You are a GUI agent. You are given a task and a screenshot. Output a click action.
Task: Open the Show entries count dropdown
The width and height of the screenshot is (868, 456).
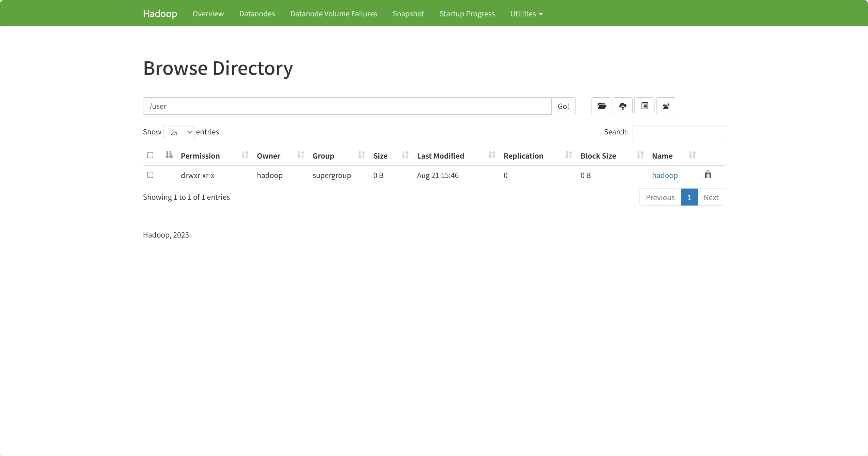point(179,132)
